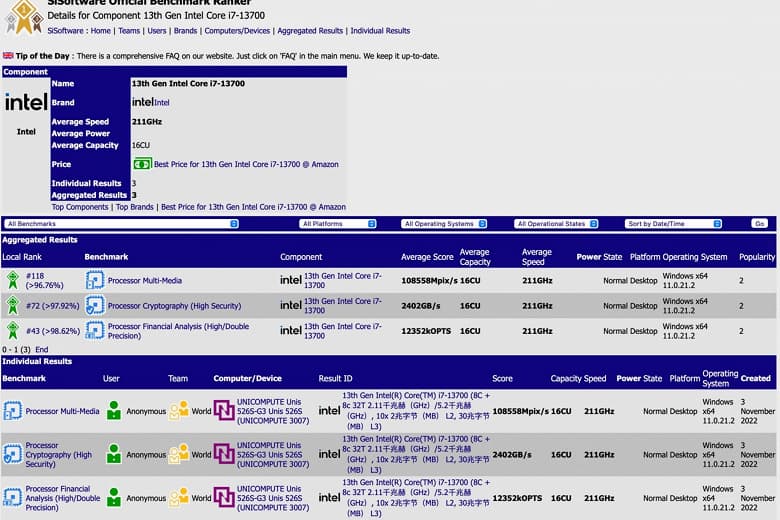
Task: Open the Brands navigation link
Action: [185, 31]
